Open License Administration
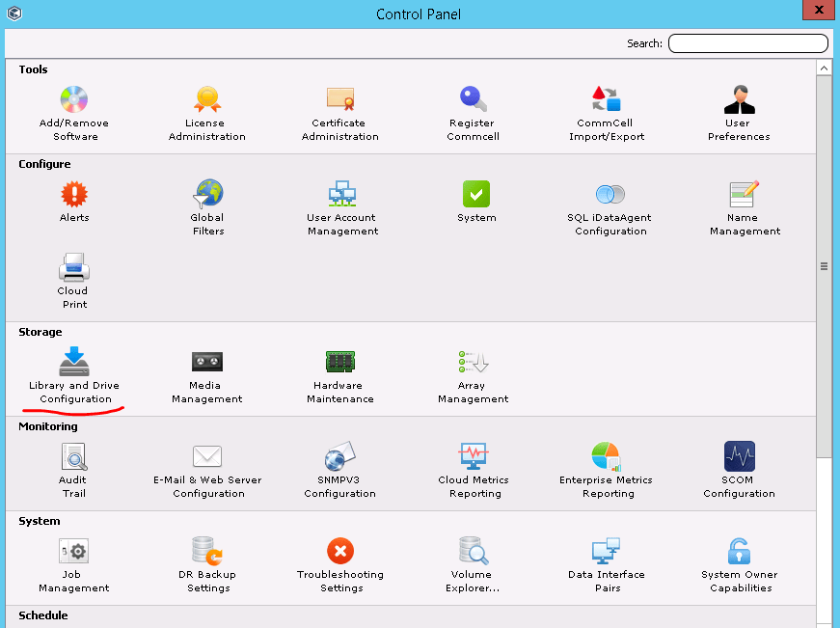The height and width of the screenshot is (628, 840). tap(206, 111)
